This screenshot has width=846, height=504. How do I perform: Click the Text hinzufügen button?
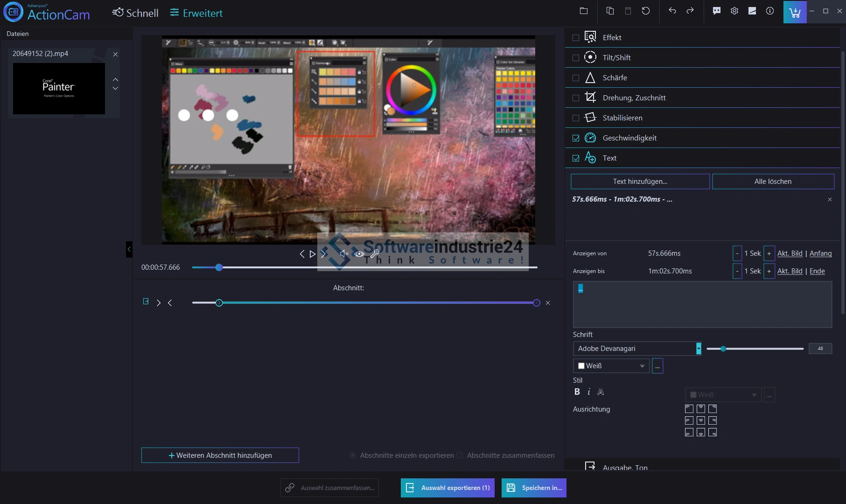click(640, 182)
